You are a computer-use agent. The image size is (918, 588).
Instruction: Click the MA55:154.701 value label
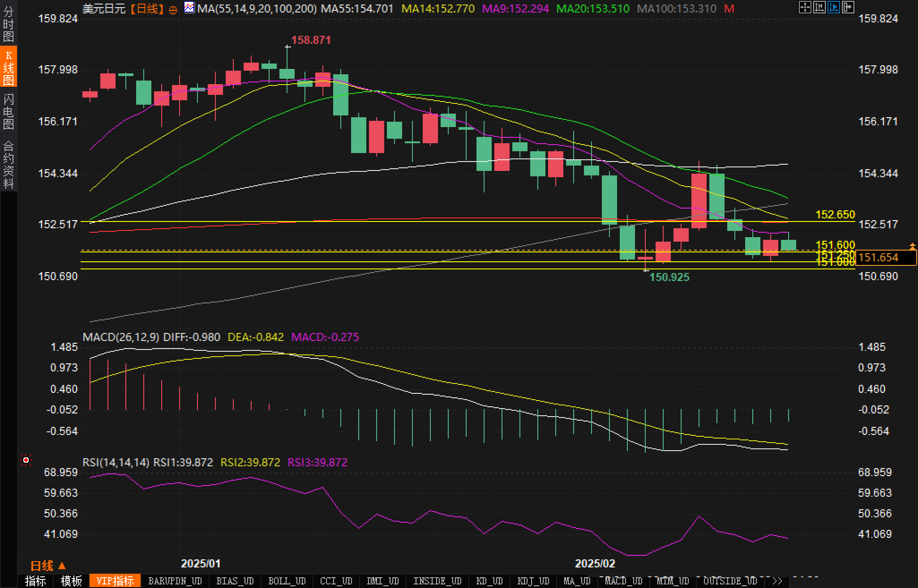357,9
